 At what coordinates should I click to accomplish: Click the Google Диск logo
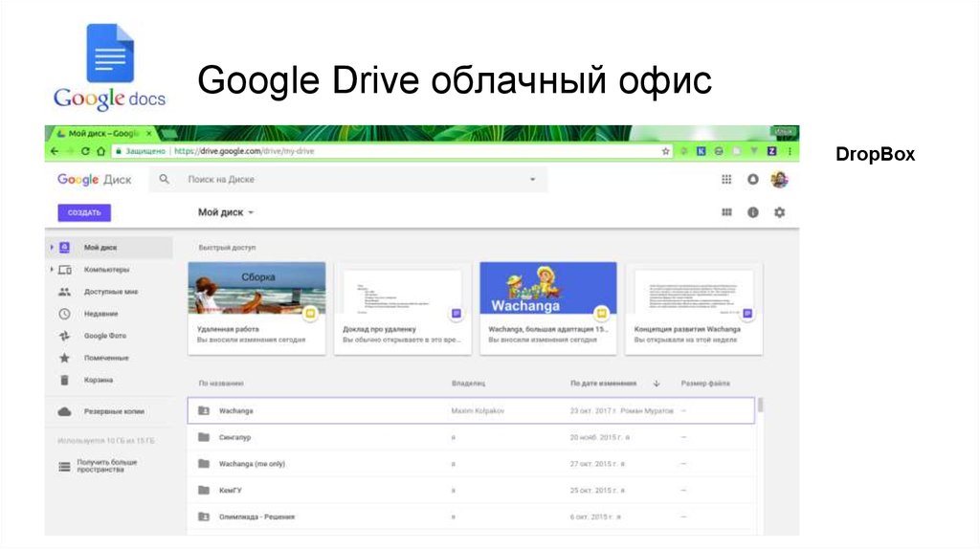95,180
